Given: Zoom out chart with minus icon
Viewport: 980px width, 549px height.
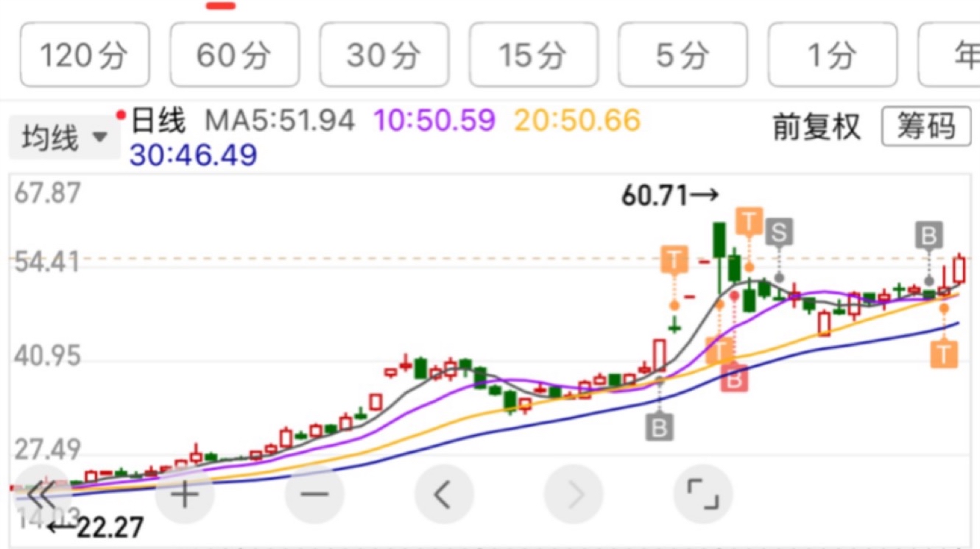Looking at the screenshot, I should point(314,495).
